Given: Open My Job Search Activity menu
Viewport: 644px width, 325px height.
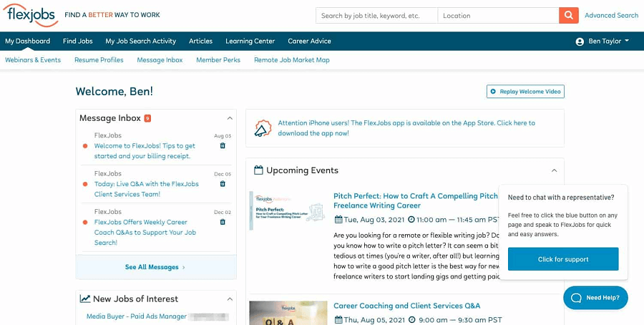Looking at the screenshot, I should tap(140, 41).
